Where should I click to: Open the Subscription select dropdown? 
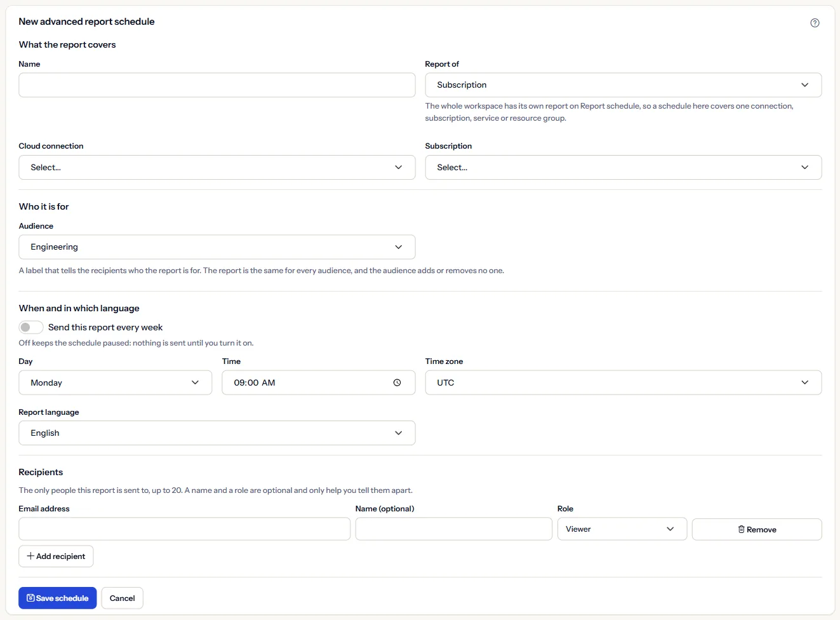623,168
